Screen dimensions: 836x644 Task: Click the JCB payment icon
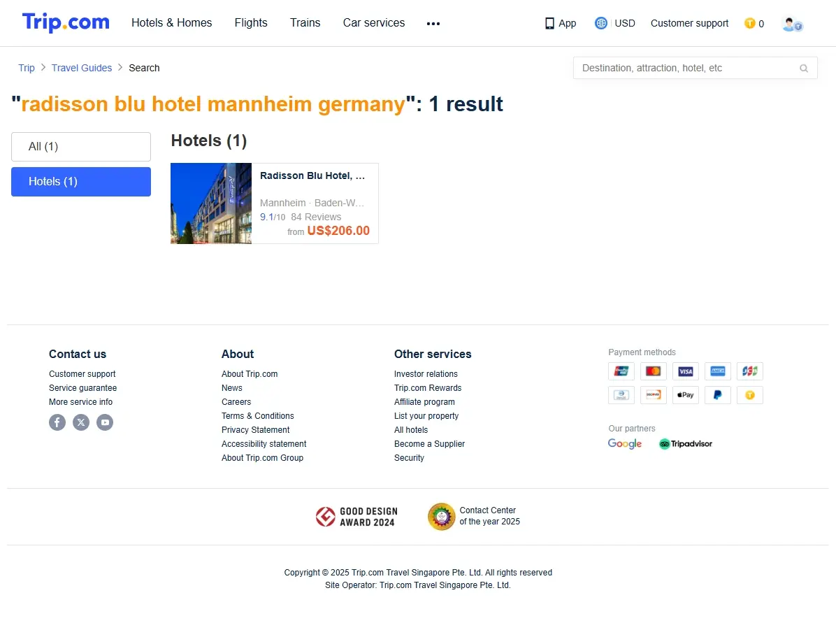[749, 371]
